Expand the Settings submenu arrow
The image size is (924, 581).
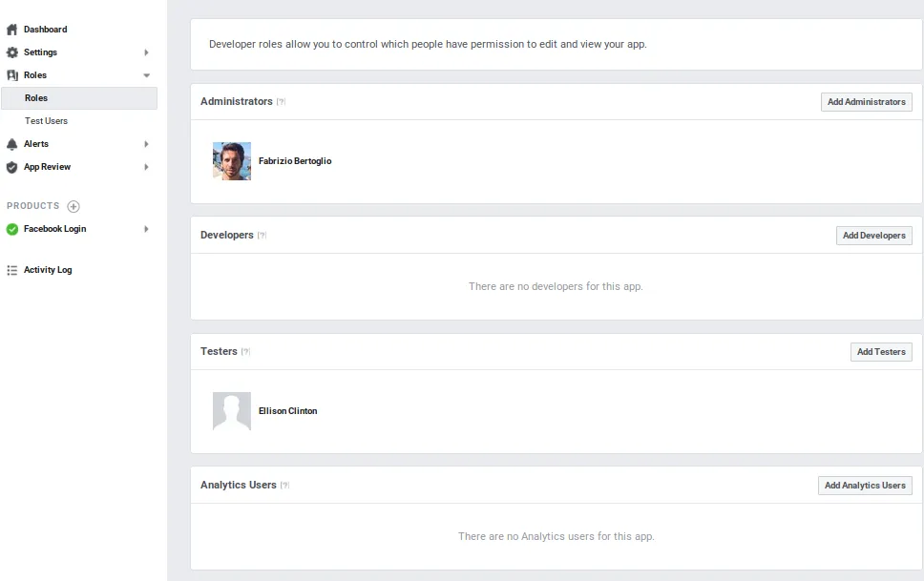146,52
